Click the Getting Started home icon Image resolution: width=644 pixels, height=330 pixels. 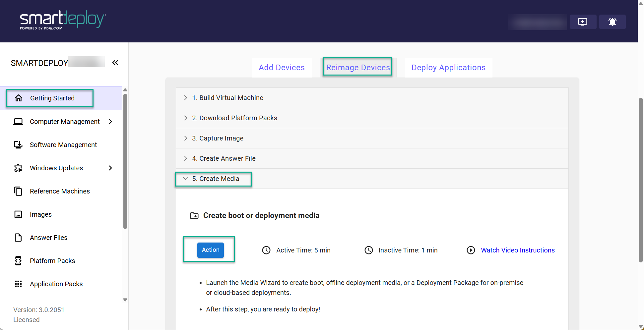[x=19, y=98]
